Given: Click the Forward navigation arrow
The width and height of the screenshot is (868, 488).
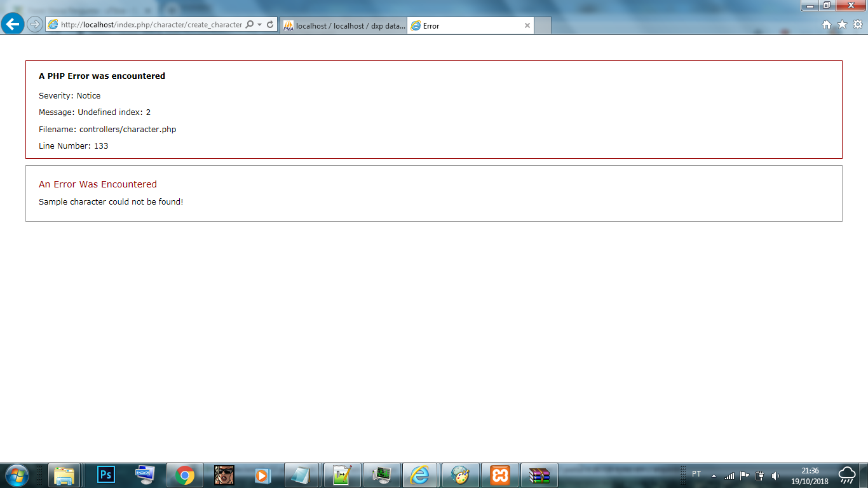Looking at the screenshot, I should pos(35,25).
